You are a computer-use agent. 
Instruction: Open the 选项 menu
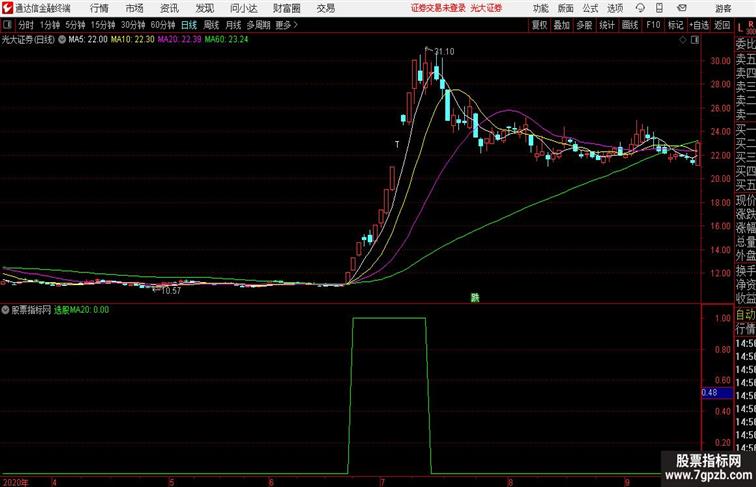[615, 8]
